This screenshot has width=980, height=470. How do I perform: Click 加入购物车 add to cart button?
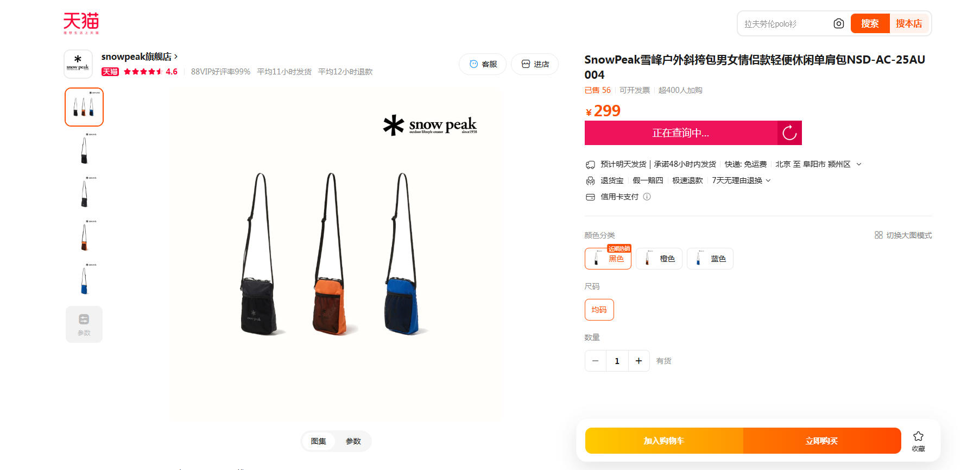click(664, 441)
